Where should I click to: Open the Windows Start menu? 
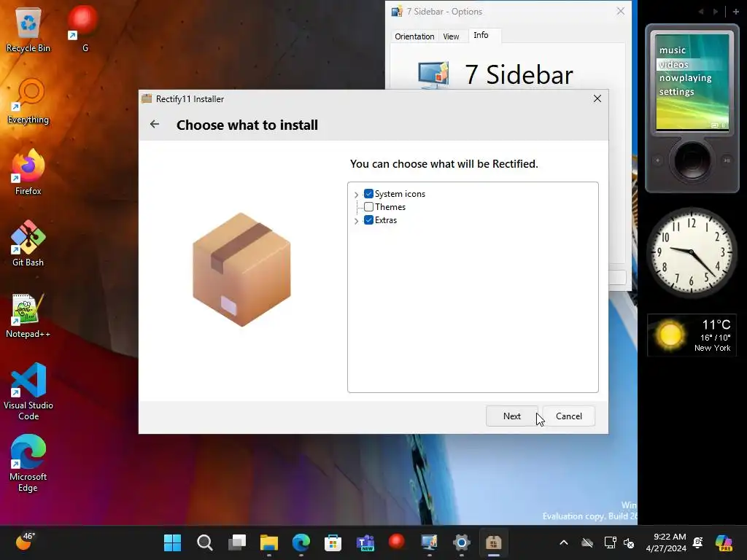click(x=172, y=542)
